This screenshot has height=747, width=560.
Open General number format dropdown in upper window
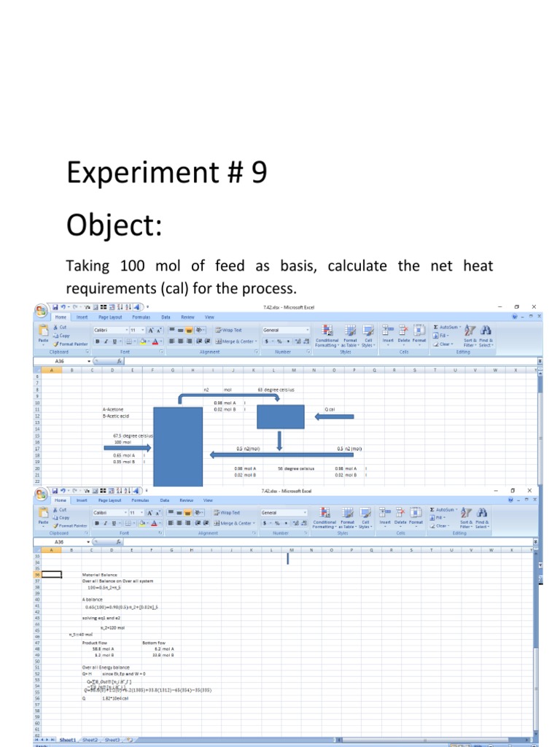[307, 330]
